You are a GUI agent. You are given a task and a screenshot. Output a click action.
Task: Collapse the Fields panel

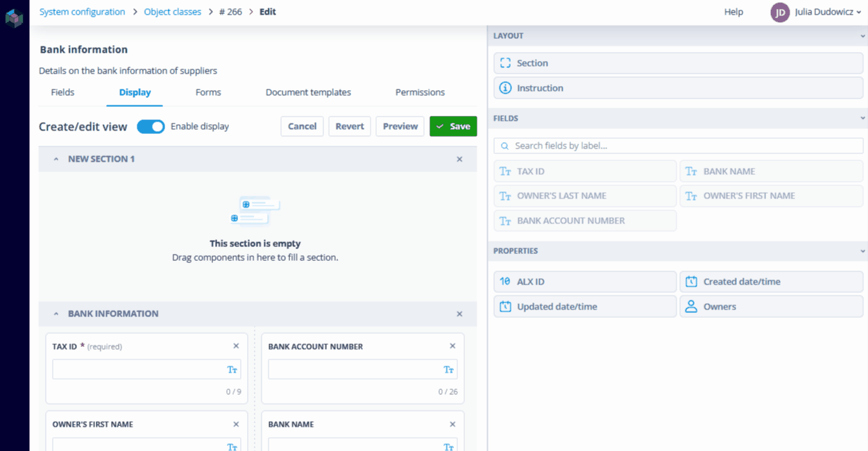(x=862, y=118)
